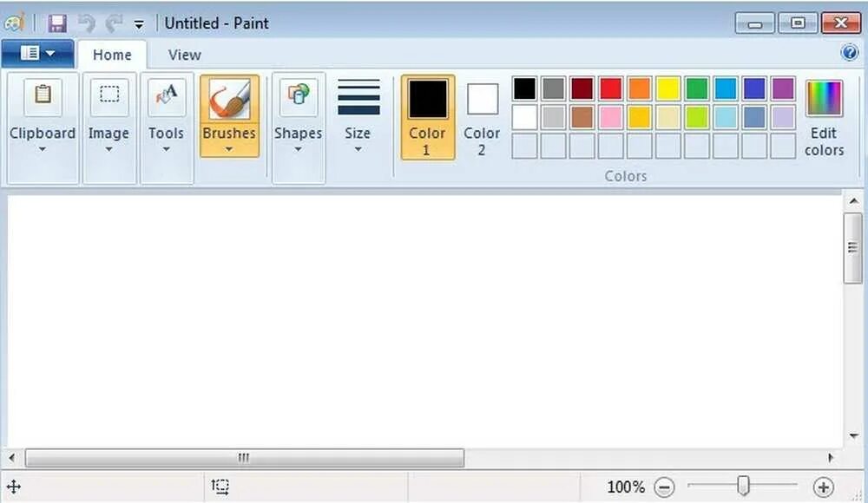The image size is (868, 503).
Task: Open Paint Help question mark icon
Action: pos(850,53)
